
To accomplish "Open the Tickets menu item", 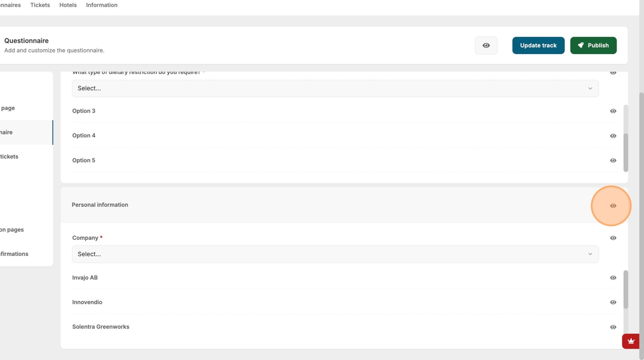I will coord(40,5).
